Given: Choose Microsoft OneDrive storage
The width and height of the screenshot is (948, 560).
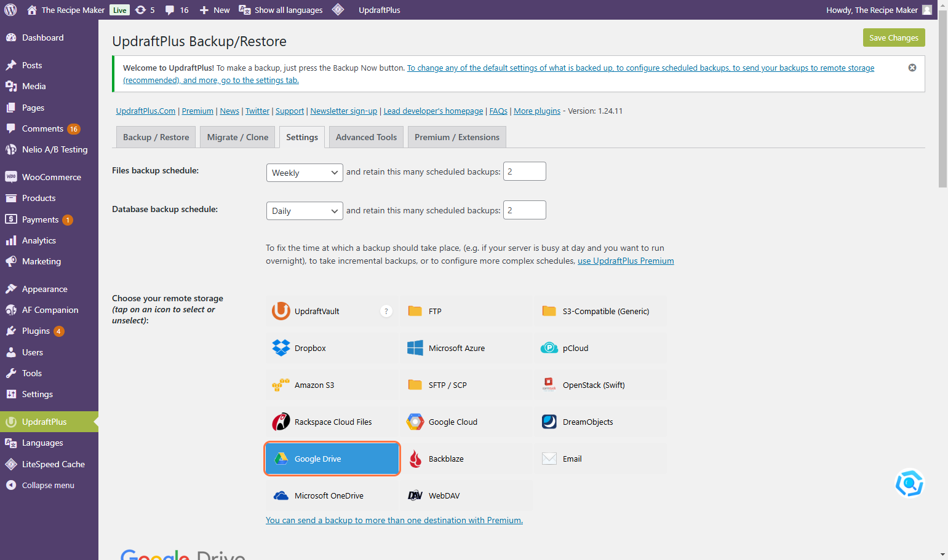Looking at the screenshot, I should click(332, 495).
